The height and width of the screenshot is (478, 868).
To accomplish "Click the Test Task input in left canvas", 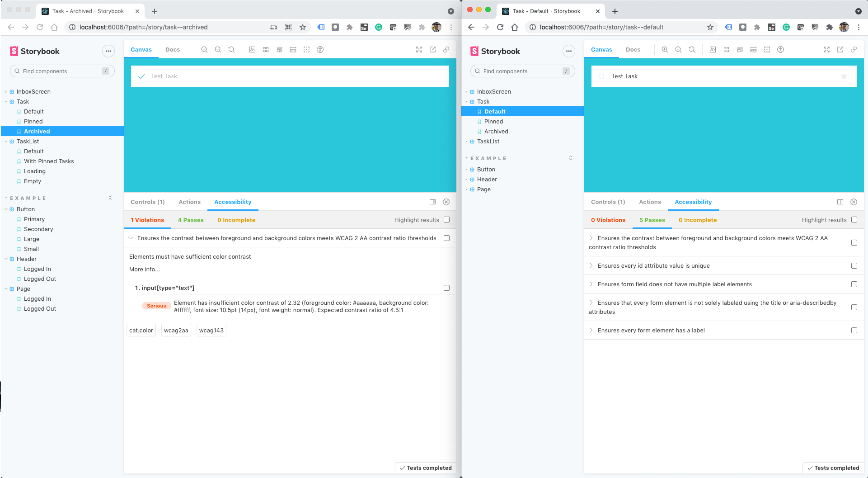I will click(x=290, y=76).
